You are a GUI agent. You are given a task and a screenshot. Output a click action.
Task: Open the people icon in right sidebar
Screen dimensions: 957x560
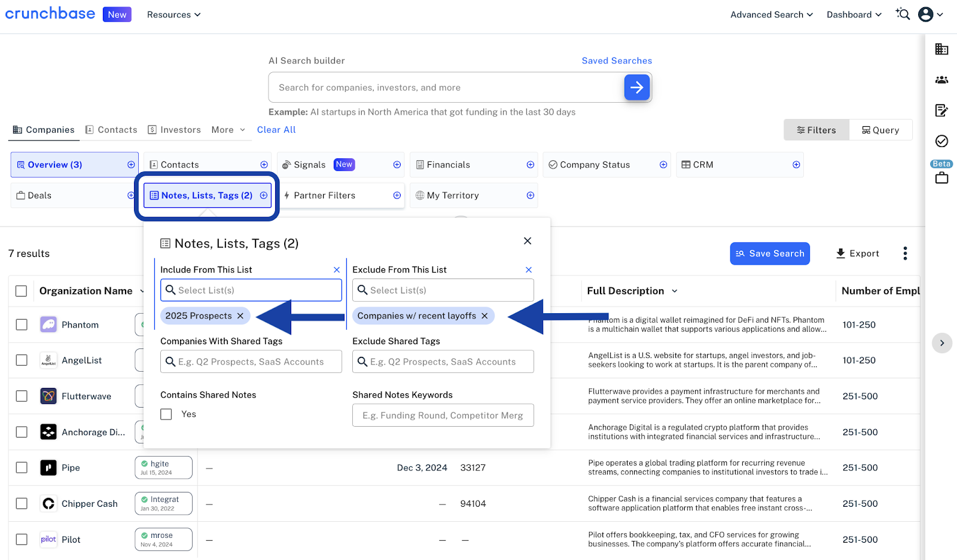click(x=941, y=79)
